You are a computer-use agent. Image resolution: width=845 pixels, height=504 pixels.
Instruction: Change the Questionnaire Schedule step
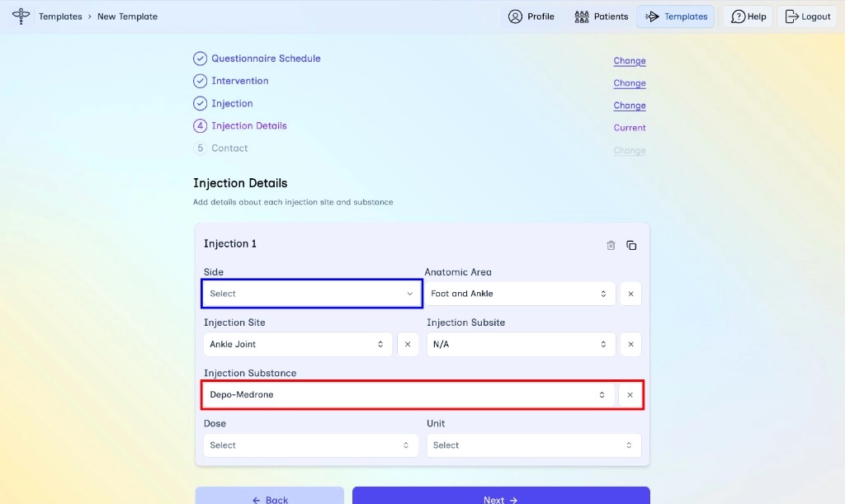pos(630,61)
